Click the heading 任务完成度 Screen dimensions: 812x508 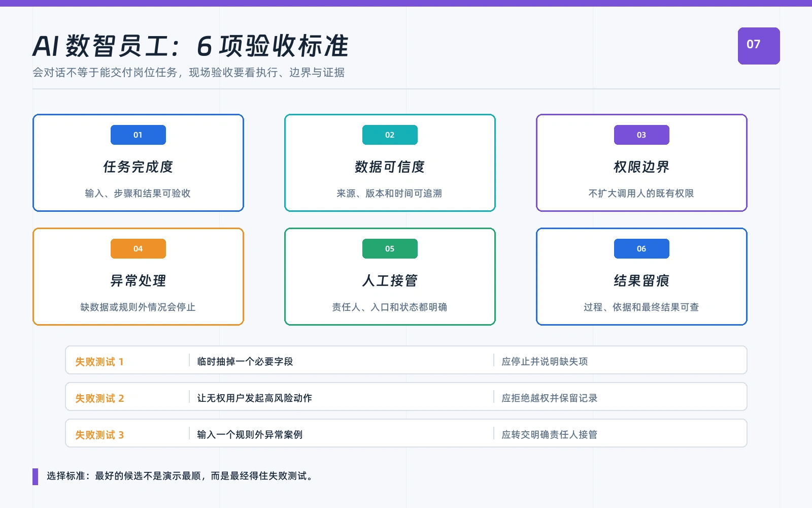pos(138,167)
